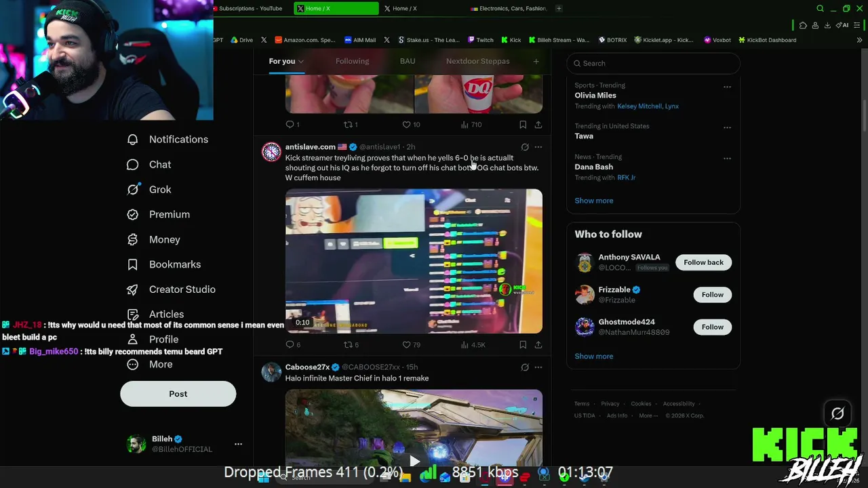Viewport: 868px width, 488px height.
Task: Show more trending topics
Action: 593,201
